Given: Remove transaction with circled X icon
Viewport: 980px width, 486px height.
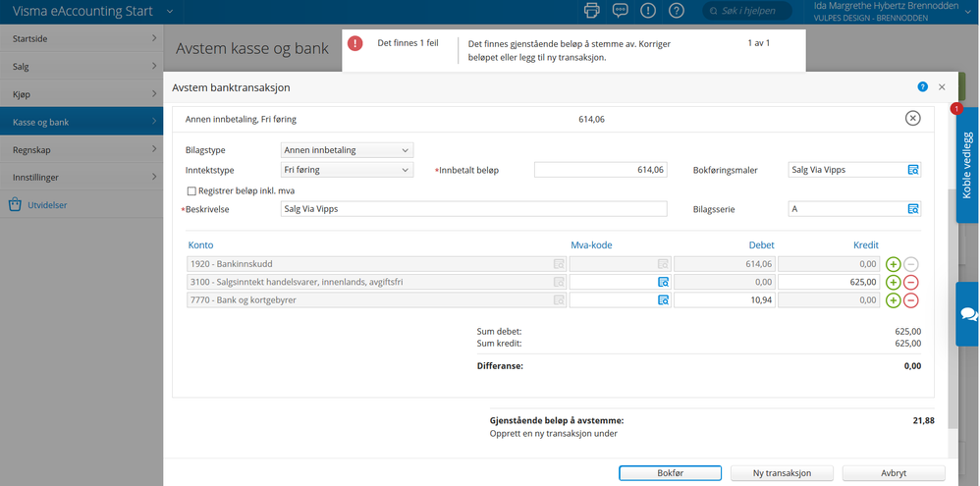Looking at the screenshot, I should coord(912,119).
